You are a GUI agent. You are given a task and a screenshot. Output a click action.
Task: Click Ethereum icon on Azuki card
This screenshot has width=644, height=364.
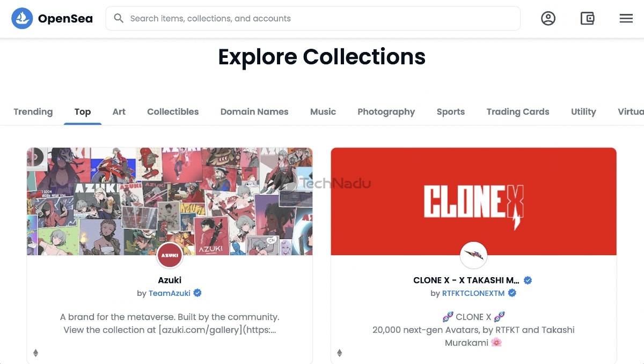pos(36,353)
